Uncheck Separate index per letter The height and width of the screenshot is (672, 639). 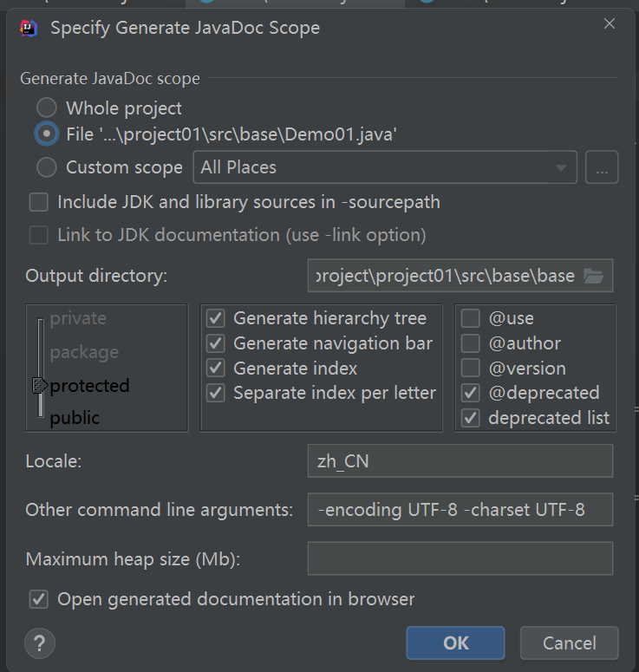(215, 393)
